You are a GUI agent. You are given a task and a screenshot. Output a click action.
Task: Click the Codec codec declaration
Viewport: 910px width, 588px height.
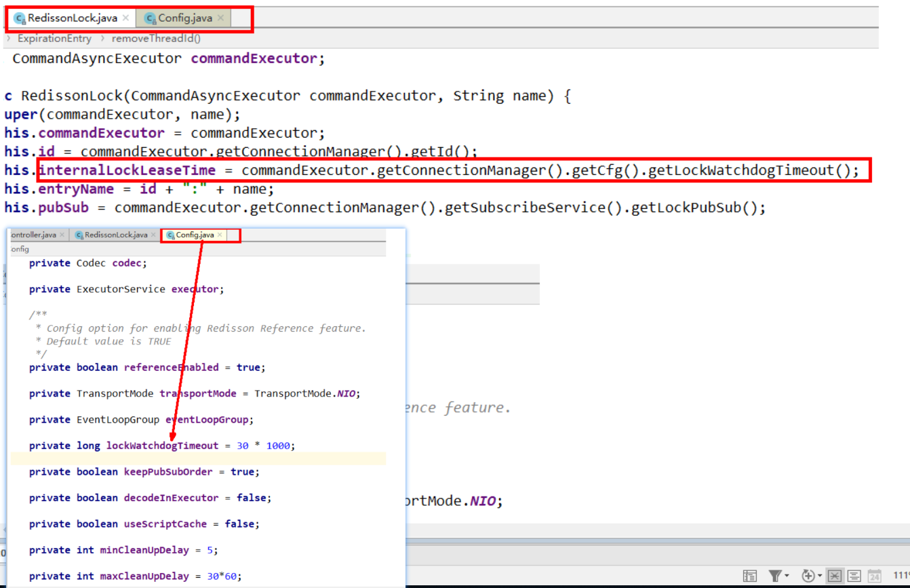tap(88, 263)
